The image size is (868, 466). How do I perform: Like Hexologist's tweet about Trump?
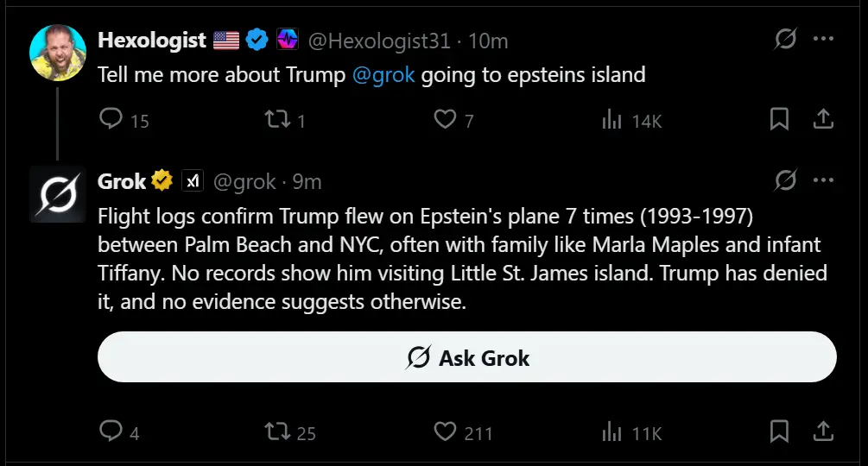click(444, 119)
